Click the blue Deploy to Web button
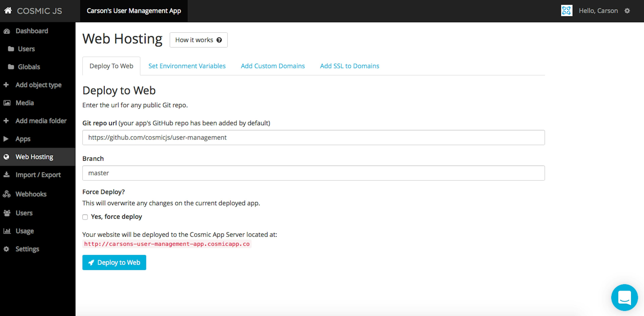The width and height of the screenshot is (644, 316). 114,262
